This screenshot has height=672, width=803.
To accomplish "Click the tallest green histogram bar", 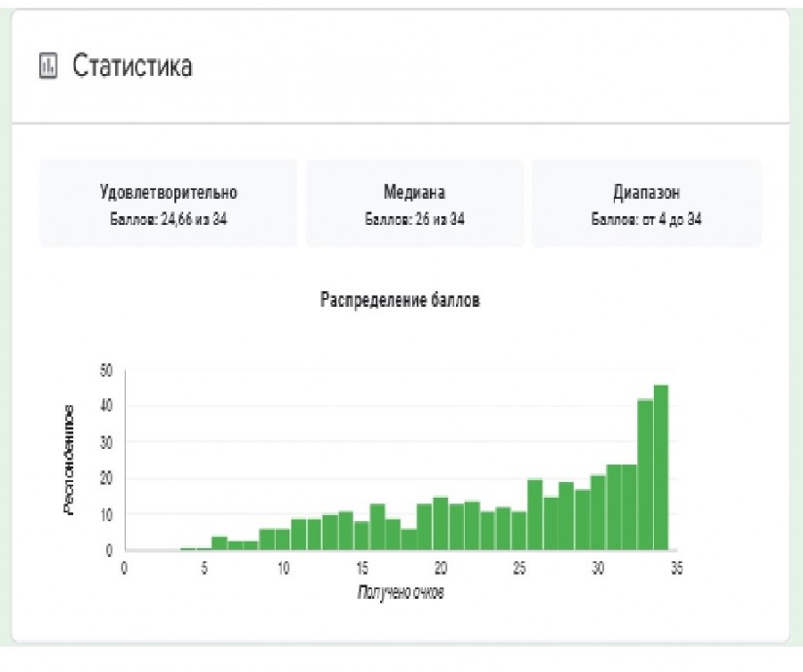I will point(661,467).
